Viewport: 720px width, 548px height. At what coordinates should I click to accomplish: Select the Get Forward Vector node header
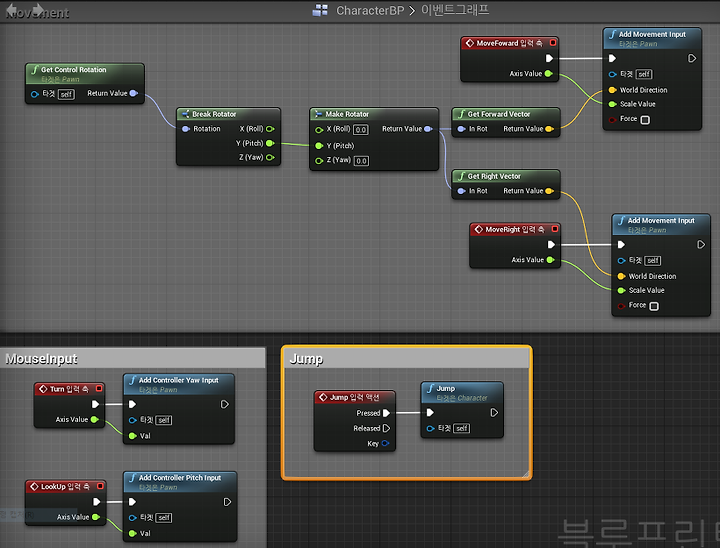[506, 114]
